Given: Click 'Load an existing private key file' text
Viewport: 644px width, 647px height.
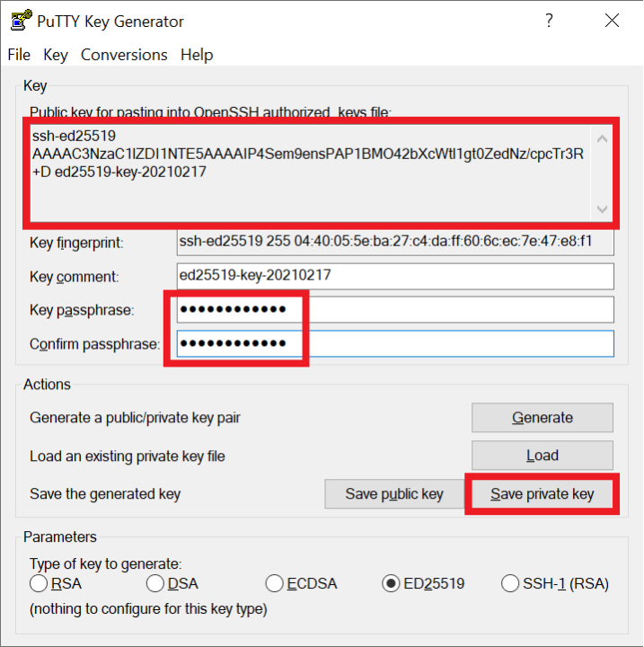Looking at the screenshot, I should coord(127,456).
